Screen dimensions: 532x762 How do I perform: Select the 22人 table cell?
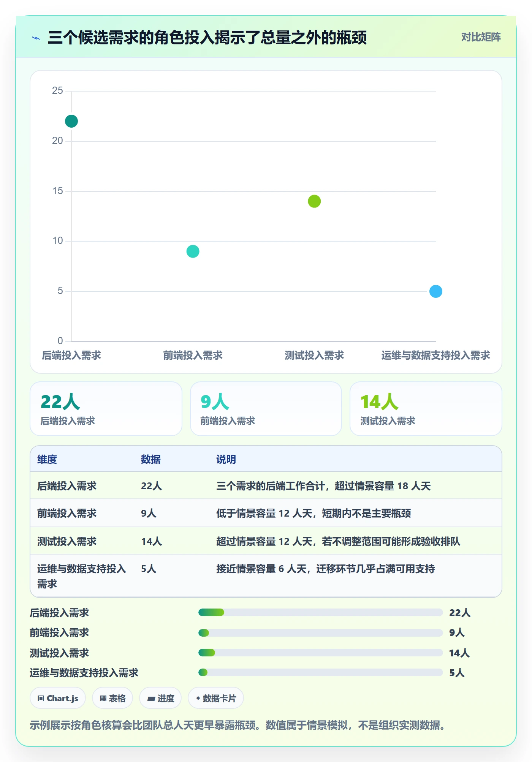tap(152, 486)
